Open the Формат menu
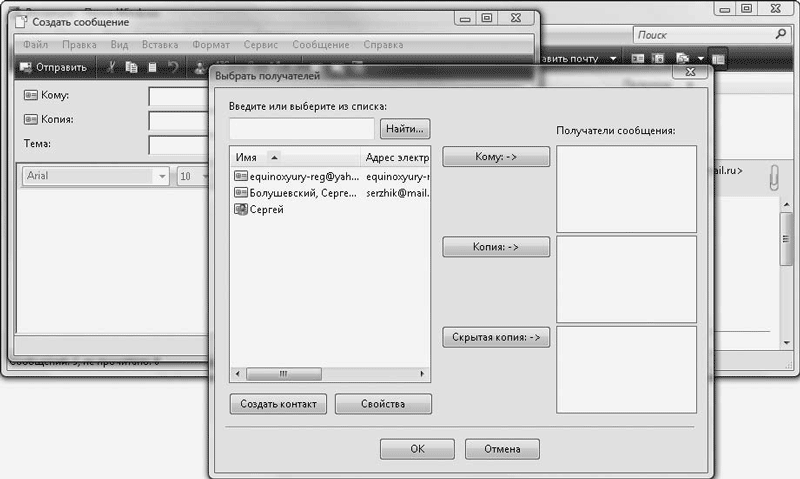 (211, 45)
